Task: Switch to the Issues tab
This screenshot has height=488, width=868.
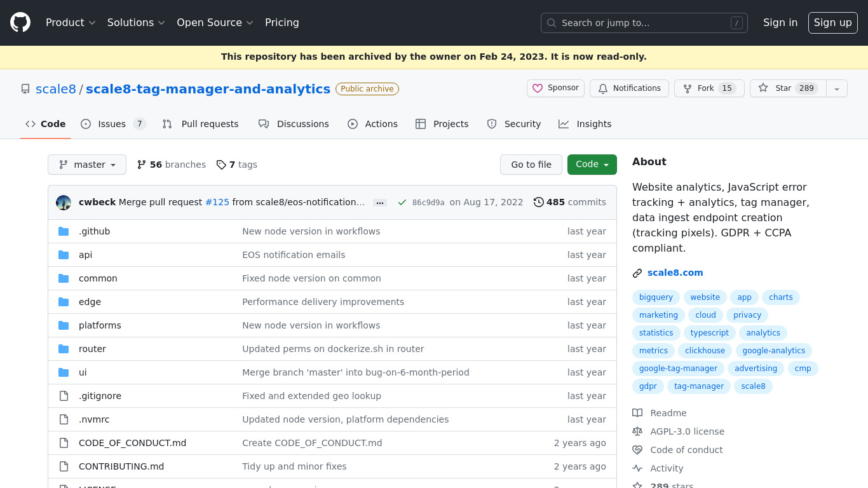Action: click(x=113, y=124)
